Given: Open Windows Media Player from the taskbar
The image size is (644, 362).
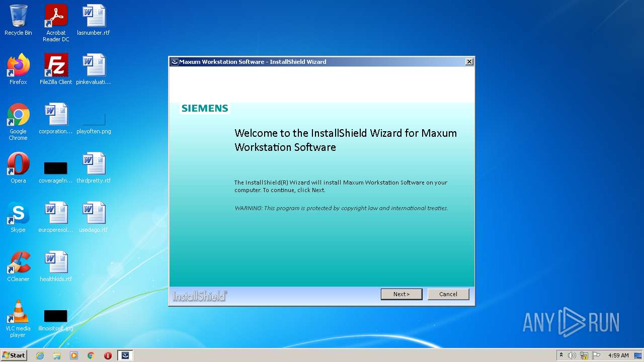Looking at the screenshot, I should pyautogui.click(x=74, y=355).
